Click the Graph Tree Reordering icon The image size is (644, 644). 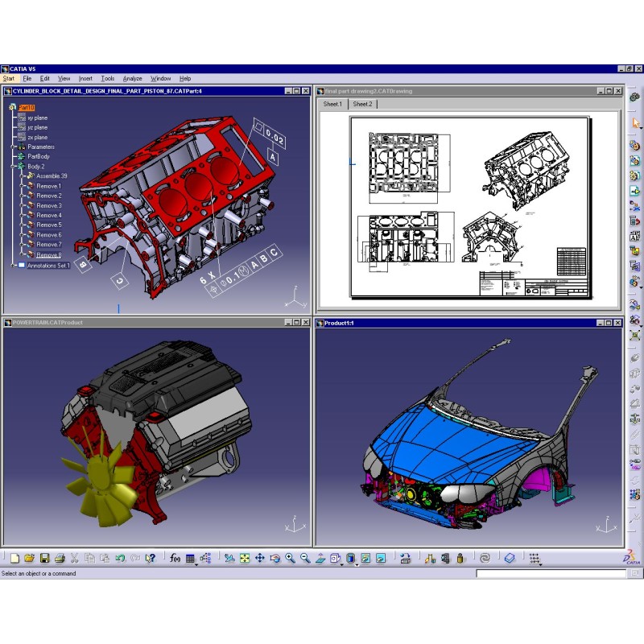[x=634, y=221]
